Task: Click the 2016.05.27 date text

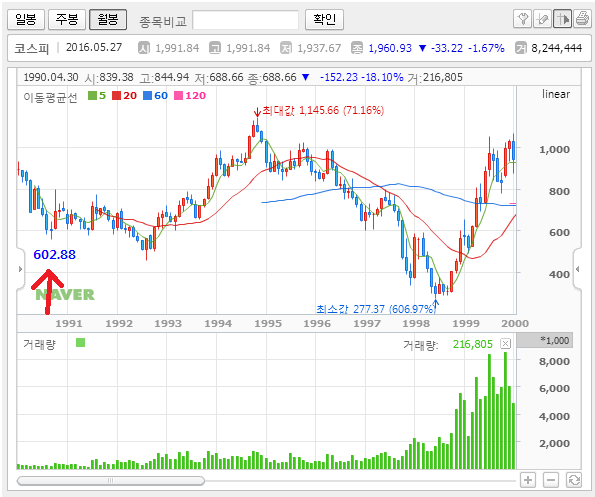Action: pyautogui.click(x=94, y=47)
